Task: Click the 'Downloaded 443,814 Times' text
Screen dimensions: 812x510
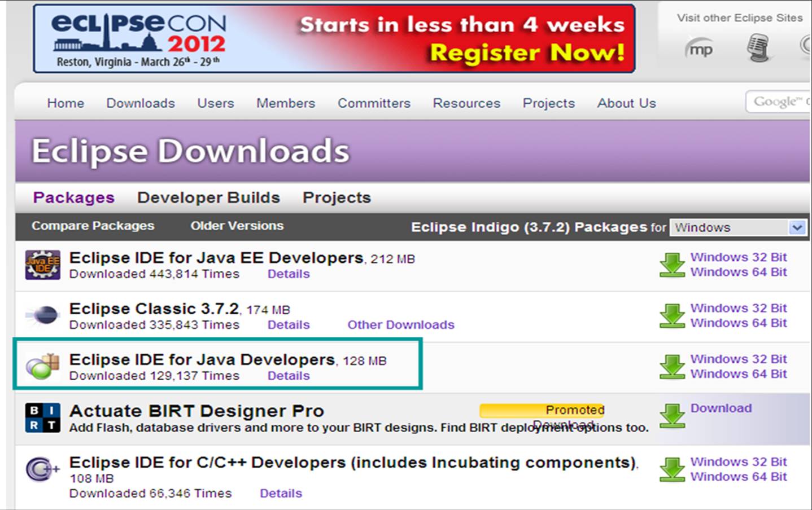Action: click(x=154, y=274)
